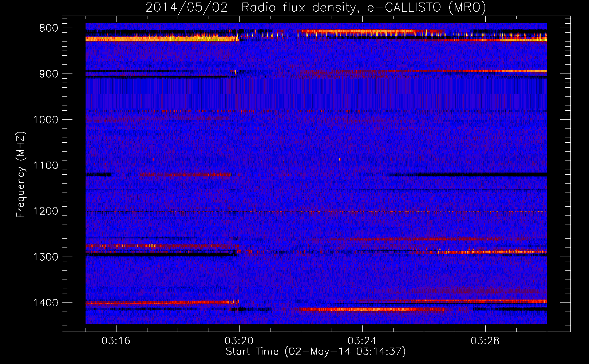
Task: Click the 800 frequency tick label
Action: point(48,28)
